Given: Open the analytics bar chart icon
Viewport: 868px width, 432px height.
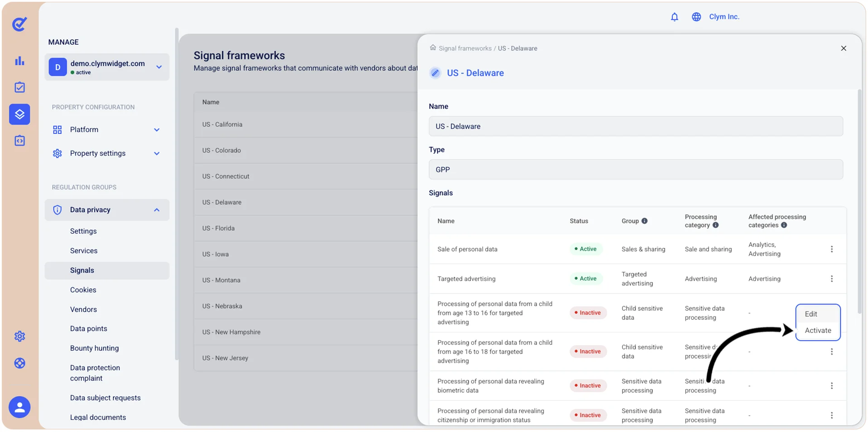Looking at the screenshot, I should pos(19,61).
